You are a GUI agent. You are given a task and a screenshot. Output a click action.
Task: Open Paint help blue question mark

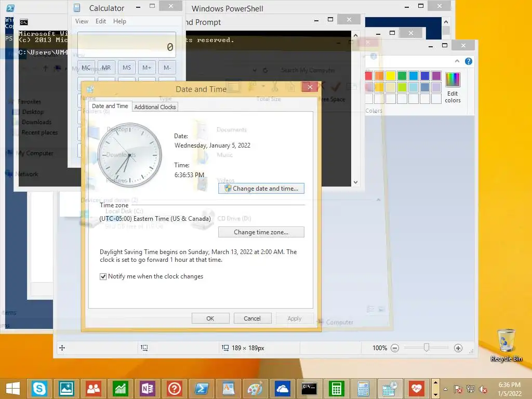tap(469, 61)
